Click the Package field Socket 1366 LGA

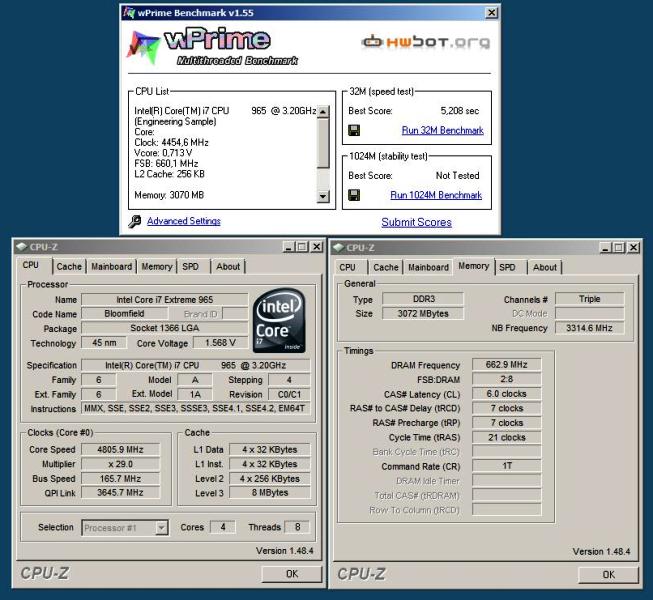[x=164, y=328]
